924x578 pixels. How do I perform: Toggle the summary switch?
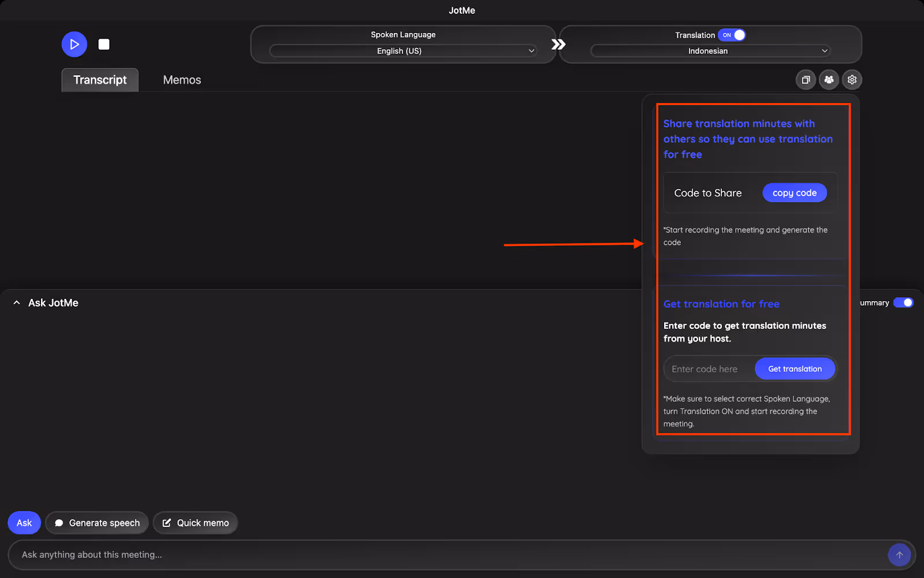click(x=903, y=303)
